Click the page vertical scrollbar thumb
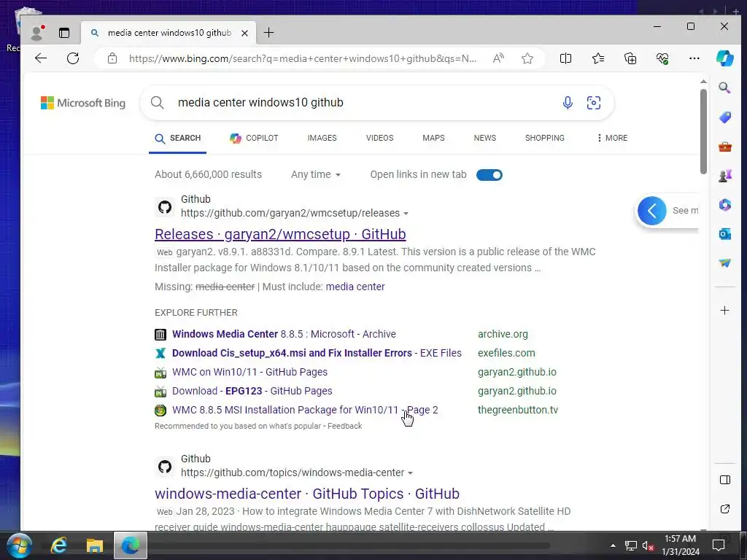This screenshot has width=747, height=560. (x=703, y=131)
